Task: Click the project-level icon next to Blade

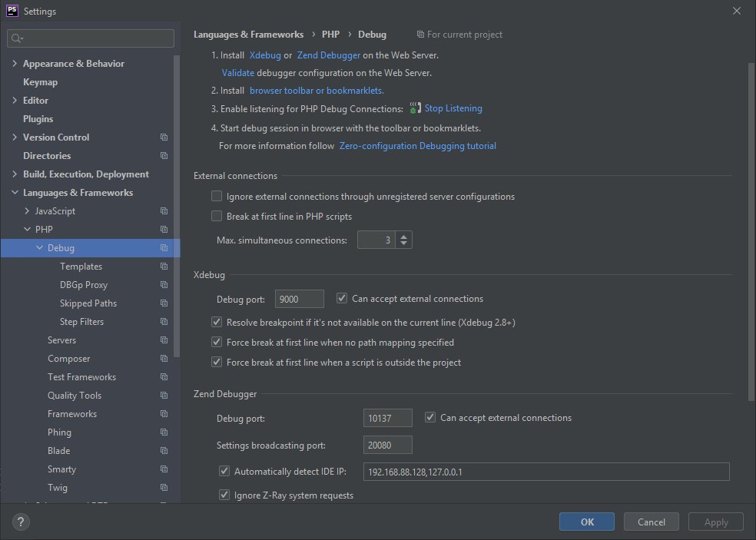Action: click(x=164, y=451)
